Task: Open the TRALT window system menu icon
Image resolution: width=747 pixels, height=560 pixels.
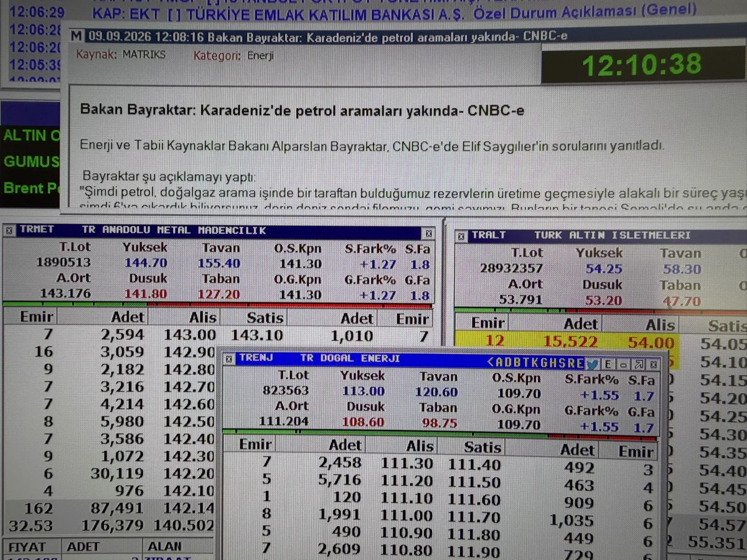Action: pyautogui.click(x=461, y=236)
